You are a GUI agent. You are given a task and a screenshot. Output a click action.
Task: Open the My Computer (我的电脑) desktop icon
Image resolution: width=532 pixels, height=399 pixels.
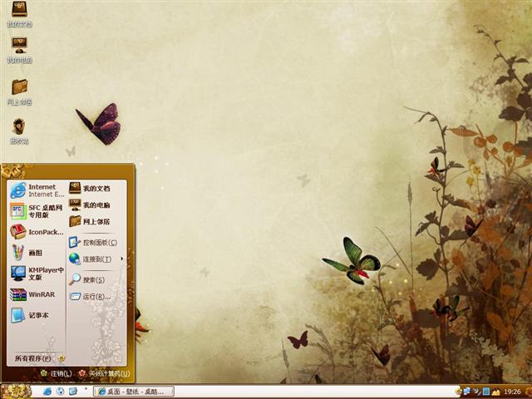pyautogui.click(x=19, y=50)
